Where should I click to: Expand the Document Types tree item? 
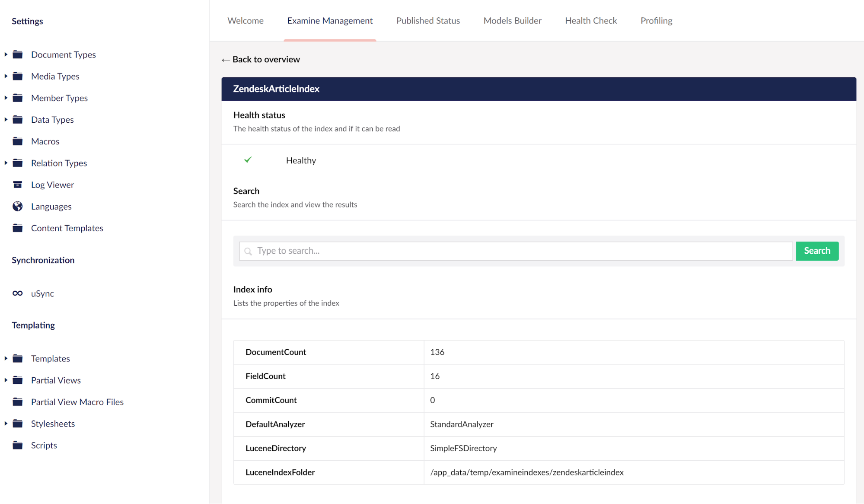(x=6, y=54)
